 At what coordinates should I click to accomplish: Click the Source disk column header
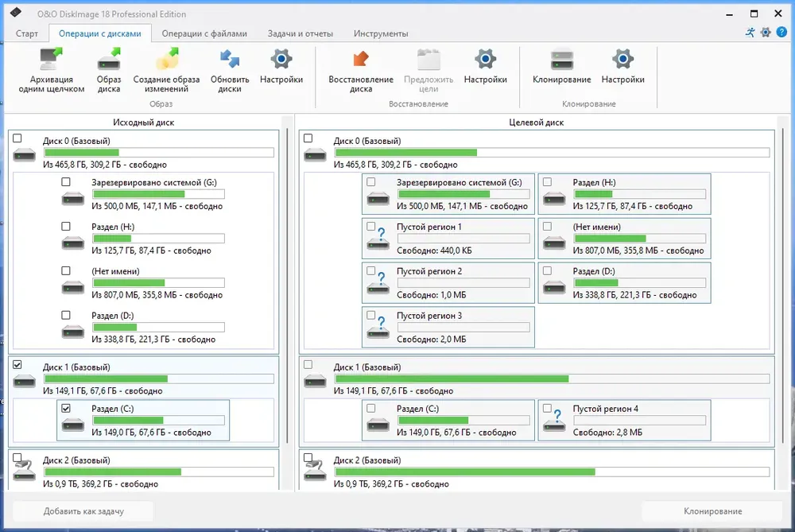tap(143, 122)
